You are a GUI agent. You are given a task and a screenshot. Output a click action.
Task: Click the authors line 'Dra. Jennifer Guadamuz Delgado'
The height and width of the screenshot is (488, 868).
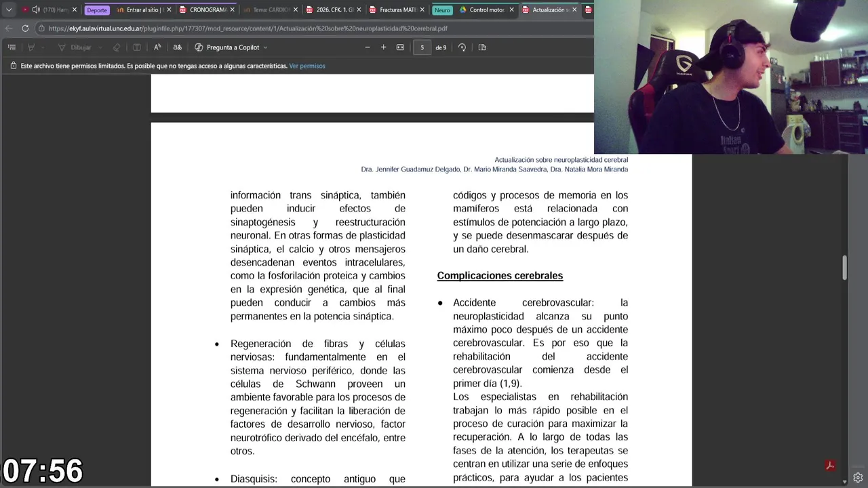(x=410, y=169)
